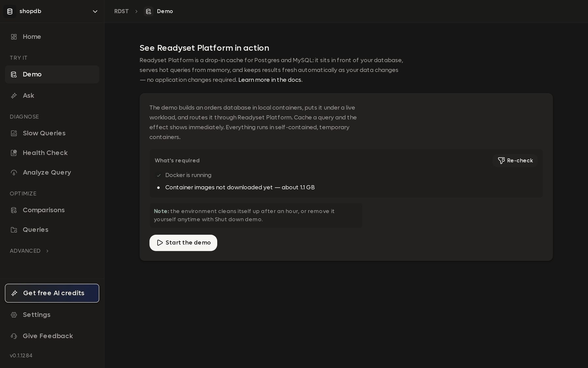Click the shopdb database icon
Image resolution: width=588 pixels, height=368 pixels.
click(10, 11)
